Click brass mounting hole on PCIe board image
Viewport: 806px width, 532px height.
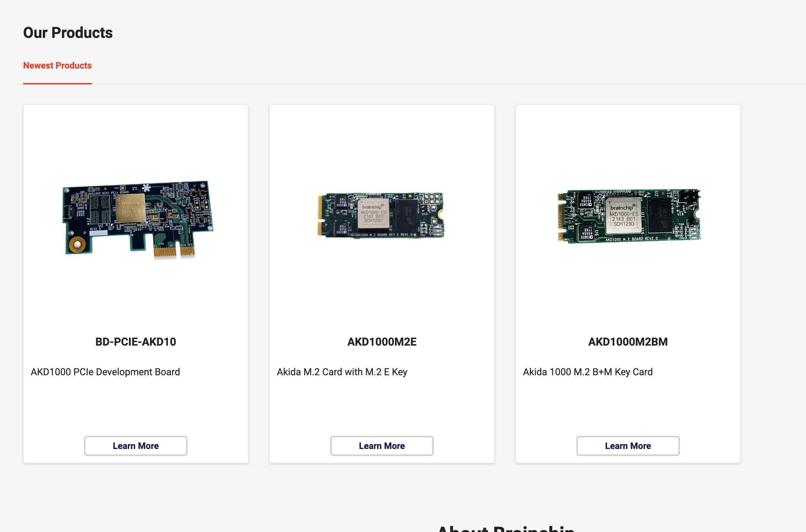(x=77, y=245)
